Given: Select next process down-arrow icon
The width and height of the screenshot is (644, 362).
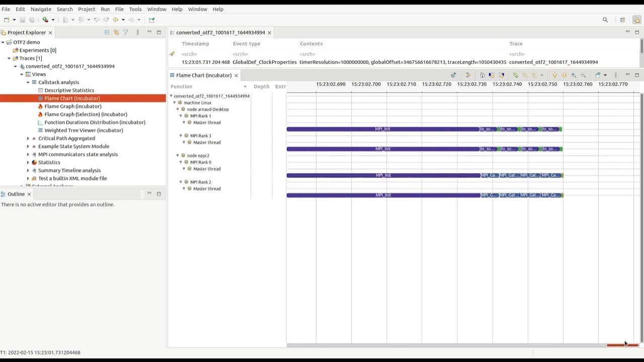Looking at the screenshot, I should click(x=565, y=75).
